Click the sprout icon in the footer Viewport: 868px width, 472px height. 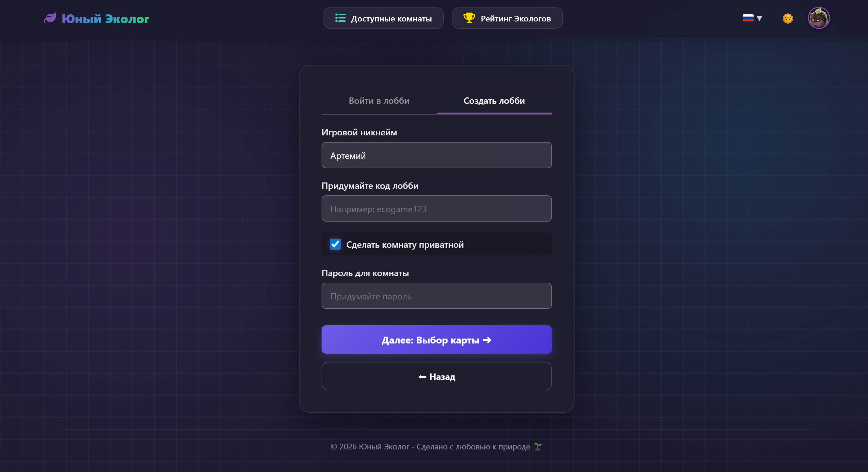[538, 447]
